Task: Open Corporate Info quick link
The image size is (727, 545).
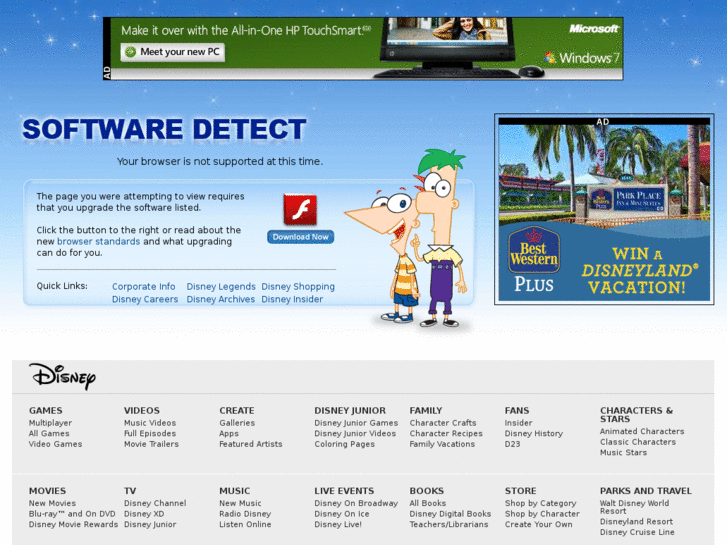Action: point(144,287)
